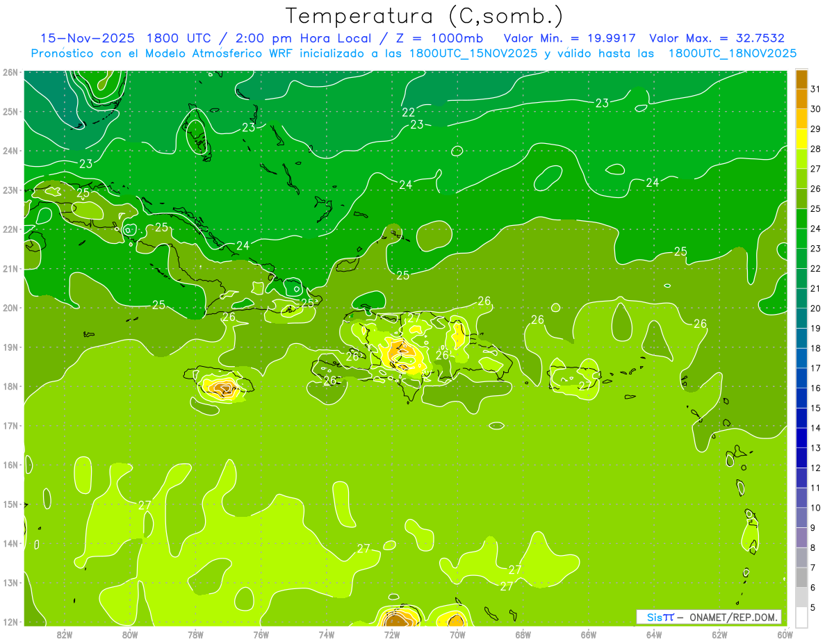
Task: Click the 76W longitude axis label
Action: [x=261, y=634]
